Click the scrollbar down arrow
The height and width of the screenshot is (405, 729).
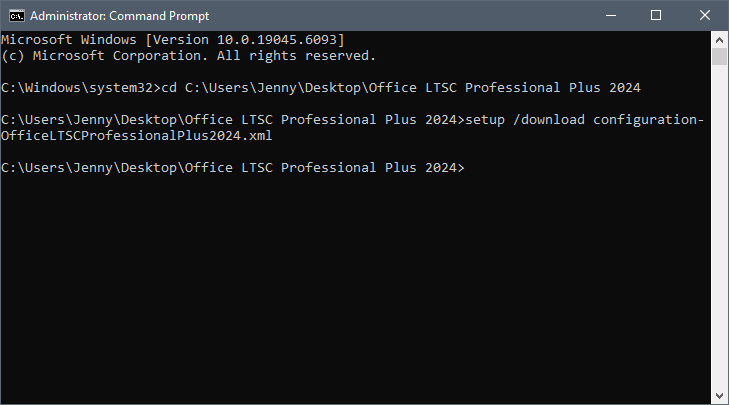point(719,396)
